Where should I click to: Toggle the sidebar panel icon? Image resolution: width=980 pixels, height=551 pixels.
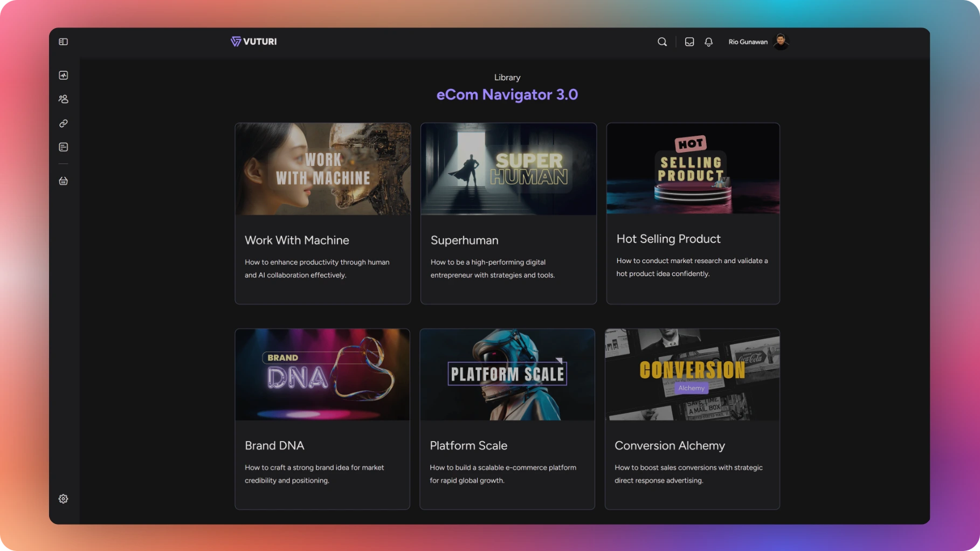tap(63, 42)
